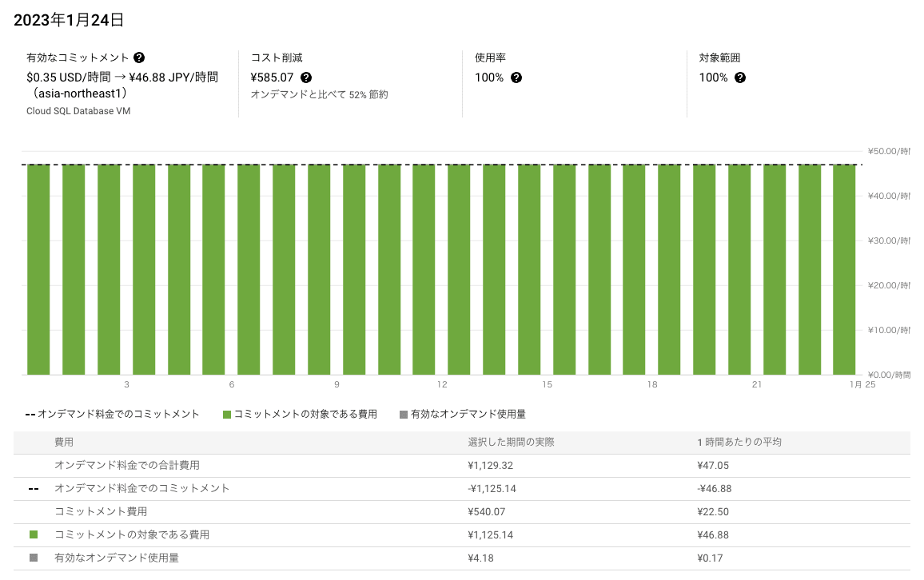This screenshot has height=580, width=924.
Task: Open help icon beside ¥585.07 cost savings
Action: point(306,77)
